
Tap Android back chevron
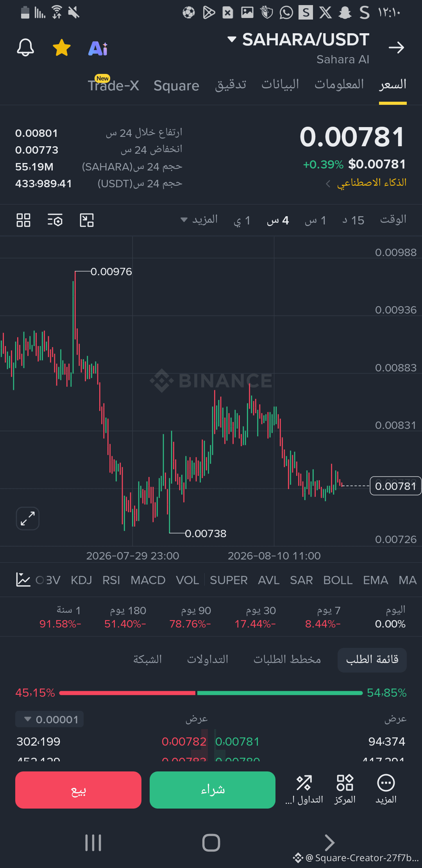[329, 843]
